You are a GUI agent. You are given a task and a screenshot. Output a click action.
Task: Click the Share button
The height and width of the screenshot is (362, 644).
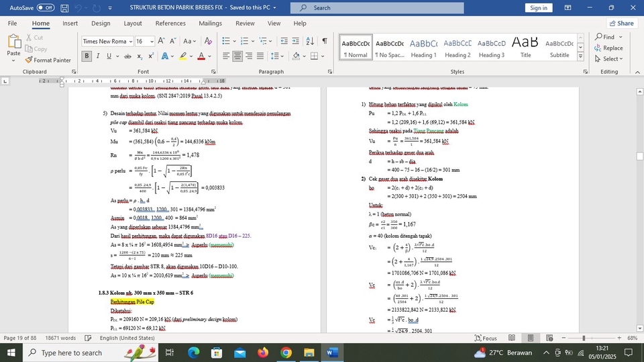(621, 24)
